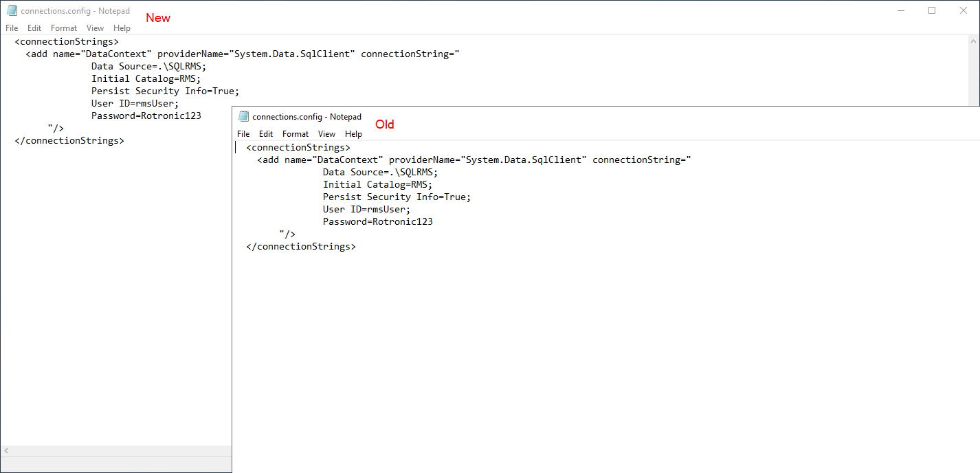Open Help menu in New Notepad window
980x473 pixels.
122,28
